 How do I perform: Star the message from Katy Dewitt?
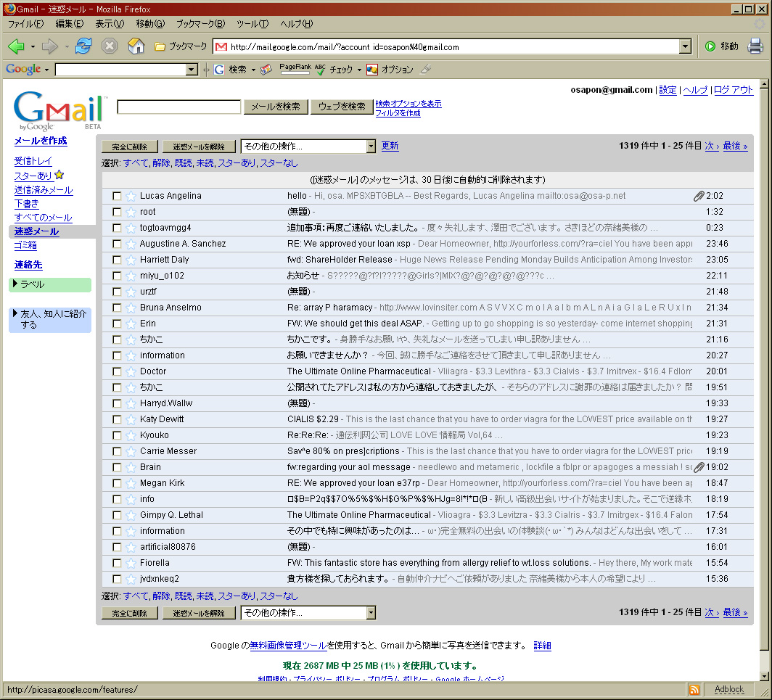click(x=131, y=419)
